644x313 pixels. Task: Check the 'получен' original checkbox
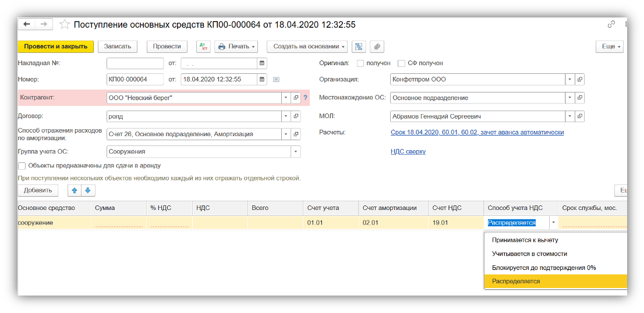click(360, 63)
